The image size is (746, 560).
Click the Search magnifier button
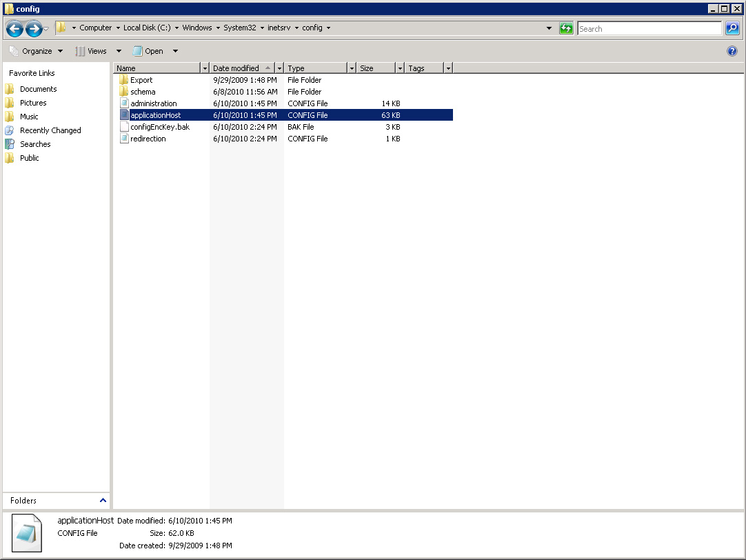[732, 28]
